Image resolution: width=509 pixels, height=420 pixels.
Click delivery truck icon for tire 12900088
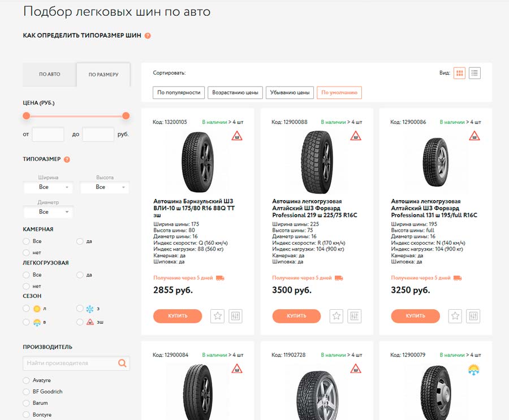[x=339, y=278]
